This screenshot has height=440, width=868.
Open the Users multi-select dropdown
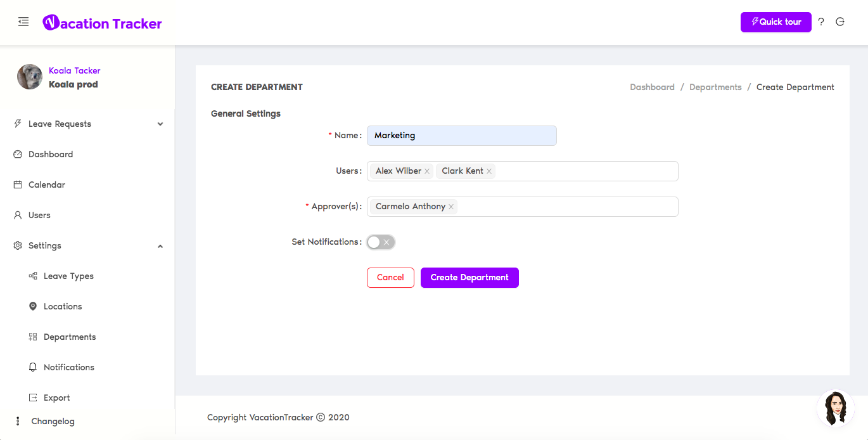pos(523,171)
